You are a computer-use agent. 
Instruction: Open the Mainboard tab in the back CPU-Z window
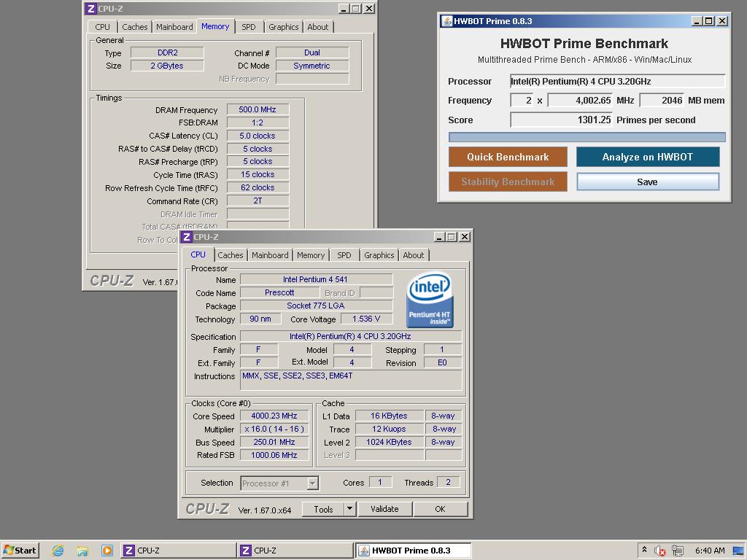[174, 27]
